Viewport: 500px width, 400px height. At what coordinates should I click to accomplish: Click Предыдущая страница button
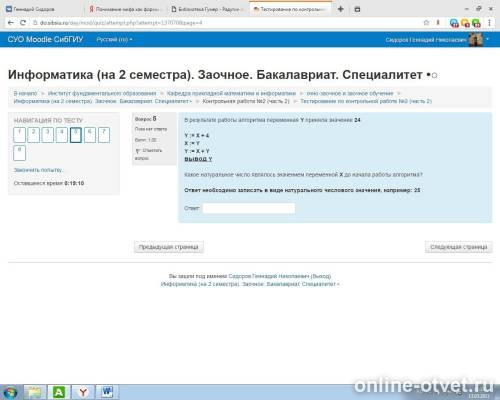[x=169, y=247]
